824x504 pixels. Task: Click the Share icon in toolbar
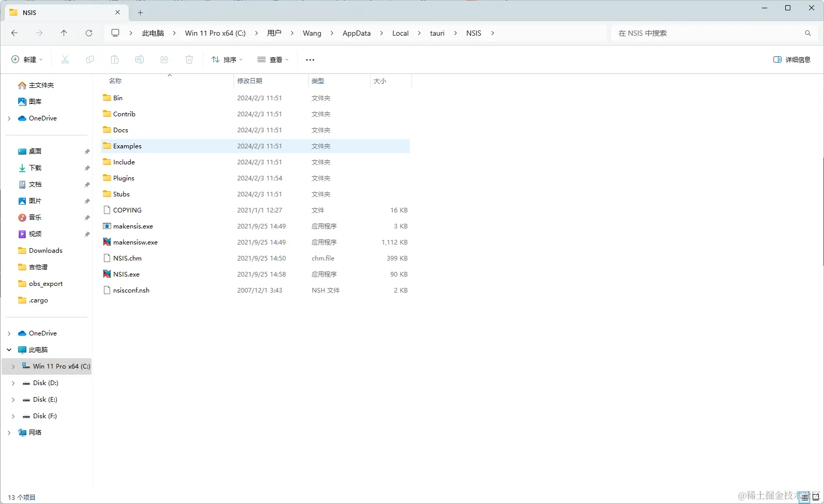(x=164, y=59)
